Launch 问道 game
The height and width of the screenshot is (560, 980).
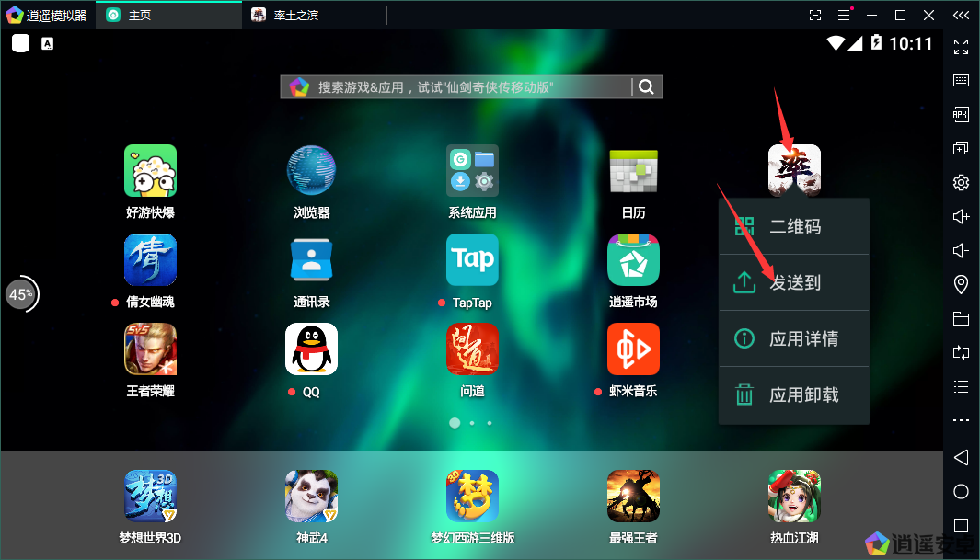coord(472,349)
